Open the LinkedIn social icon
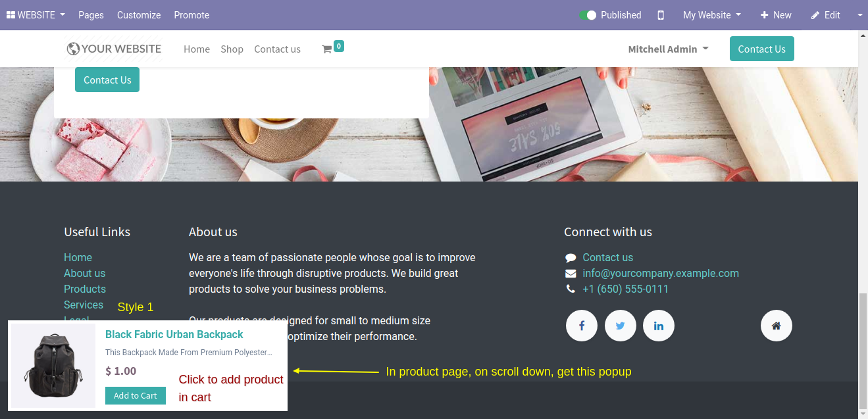Viewport: 868px width, 419px height. pyautogui.click(x=659, y=326)
